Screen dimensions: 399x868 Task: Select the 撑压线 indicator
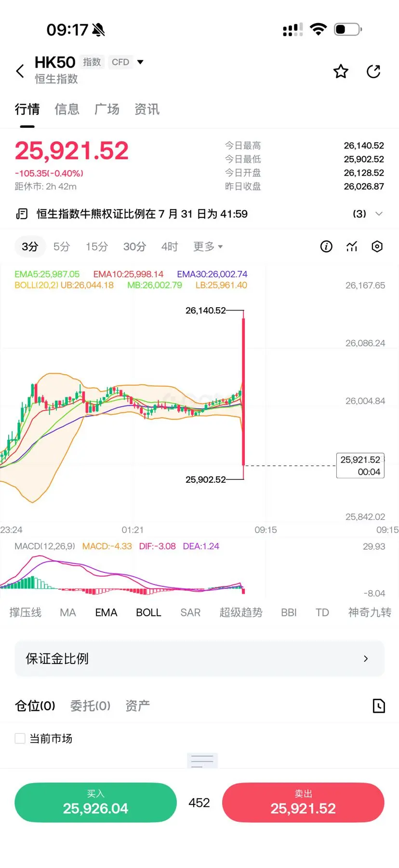[x=25, y=612]
